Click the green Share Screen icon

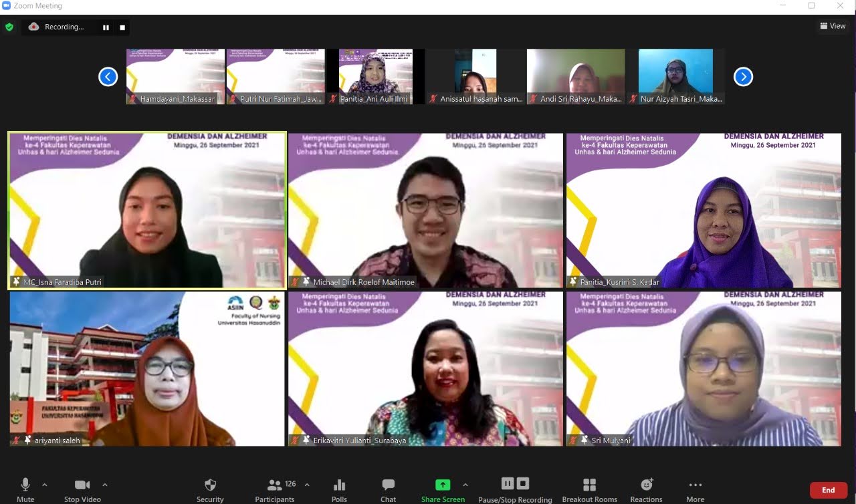tap(443, 485)
